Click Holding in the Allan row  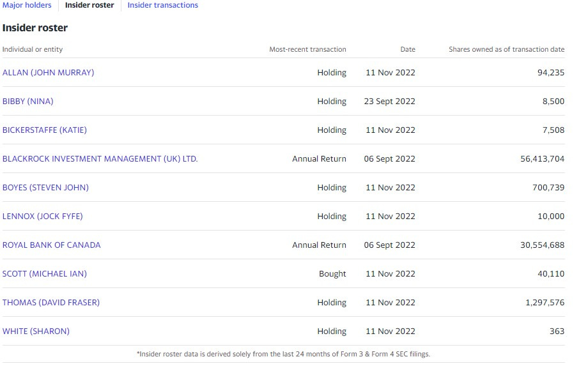pos(332,73)
